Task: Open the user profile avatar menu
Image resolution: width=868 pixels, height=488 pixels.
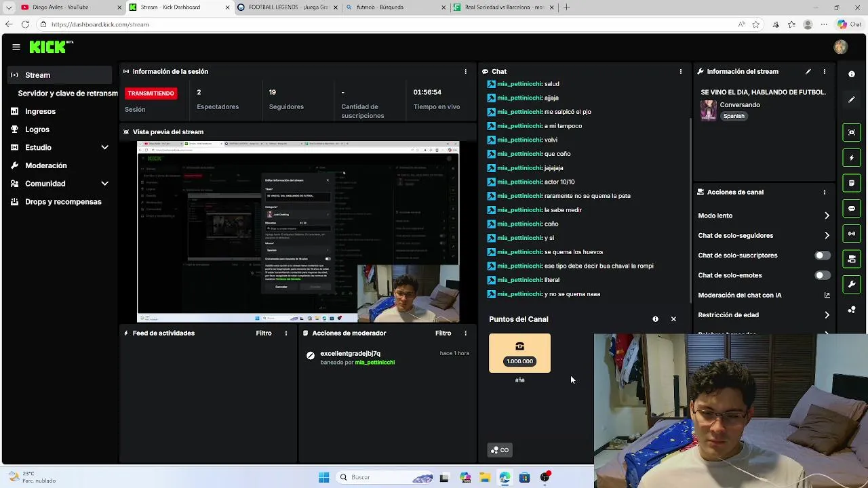Action: [841, 47]
